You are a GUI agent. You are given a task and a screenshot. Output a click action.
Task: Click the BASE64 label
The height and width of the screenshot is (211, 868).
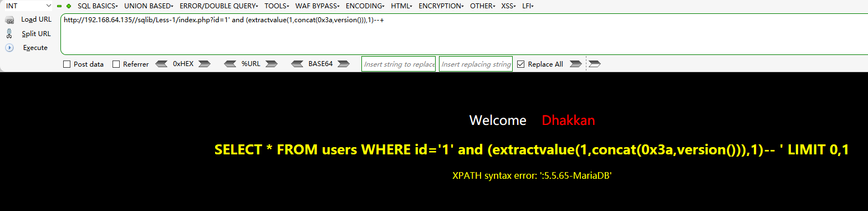320,64
